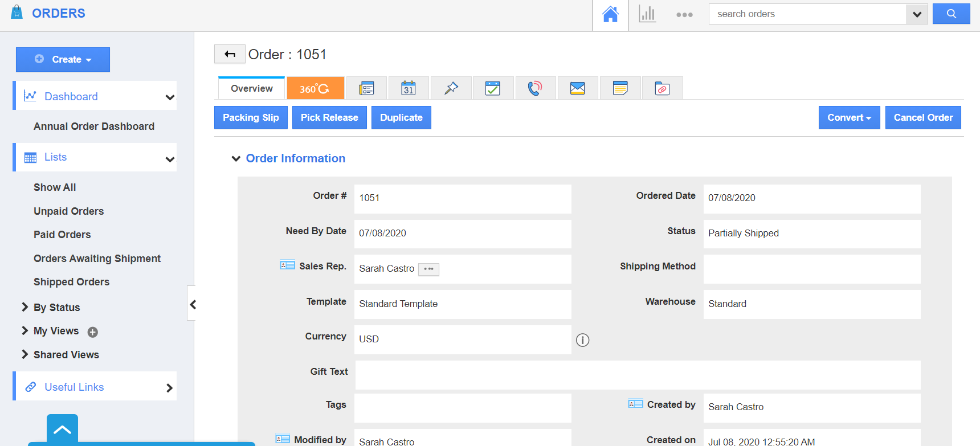This screenshot has height=446, width=980.
Task: Open the Unpaid Orders list
Action: click(68, 211)
